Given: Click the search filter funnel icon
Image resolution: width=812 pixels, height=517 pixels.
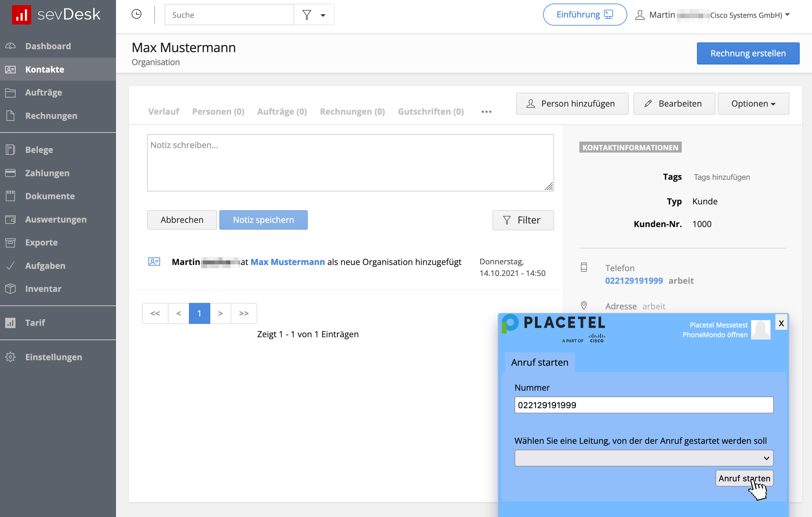Looking at the screenshot, I should [x=307, y=15].
